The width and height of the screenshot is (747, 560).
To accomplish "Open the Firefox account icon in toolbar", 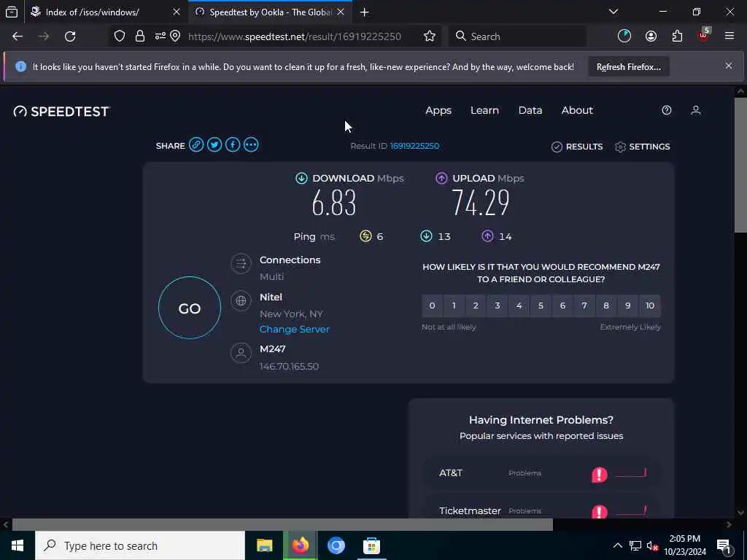I will pyautogui.click(x=651, y=36).
